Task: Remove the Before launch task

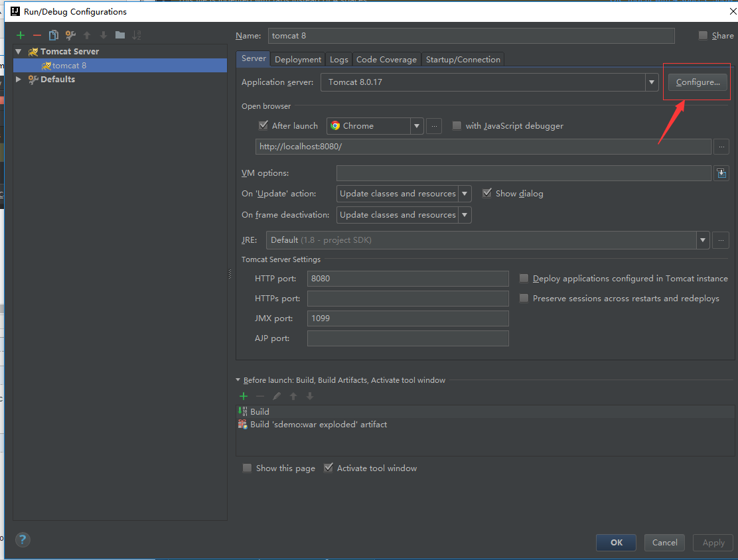Action: point(259,396)
